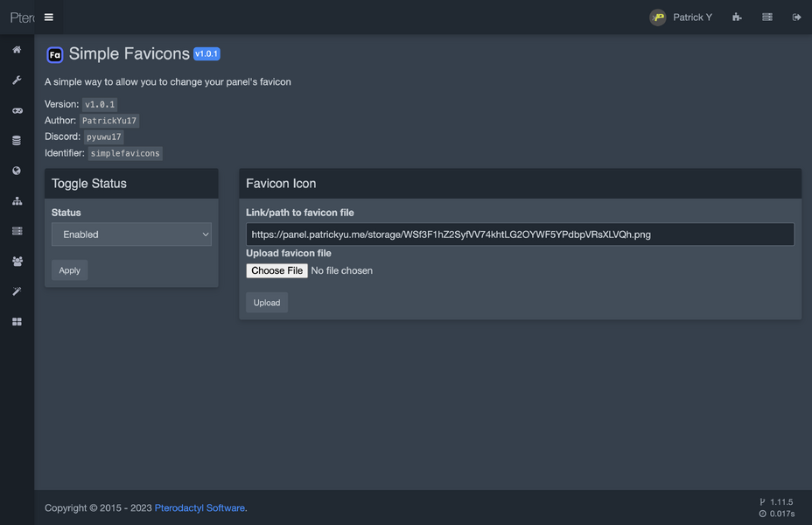Open the server list icon in top bar

click(x=766, y=17)
